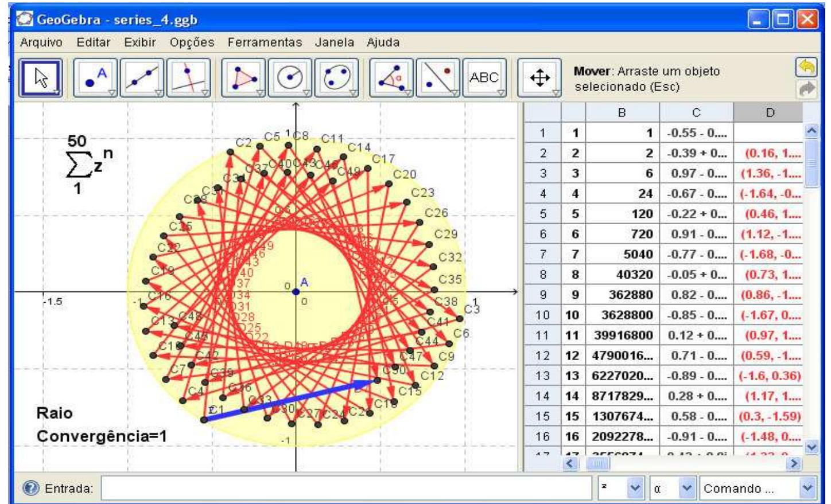Screen dimensions: 831x504
Task: Click cell containing 40320
Action: coord(622,275)
